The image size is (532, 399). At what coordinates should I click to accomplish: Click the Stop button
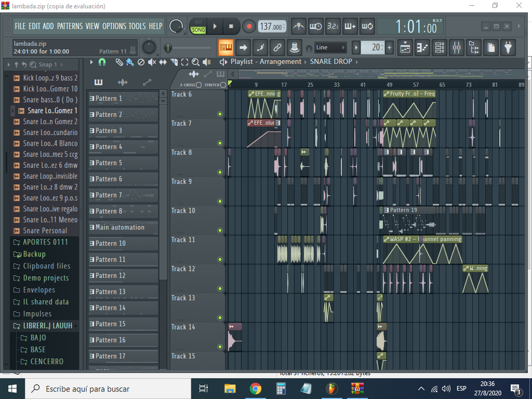(231, 26)
